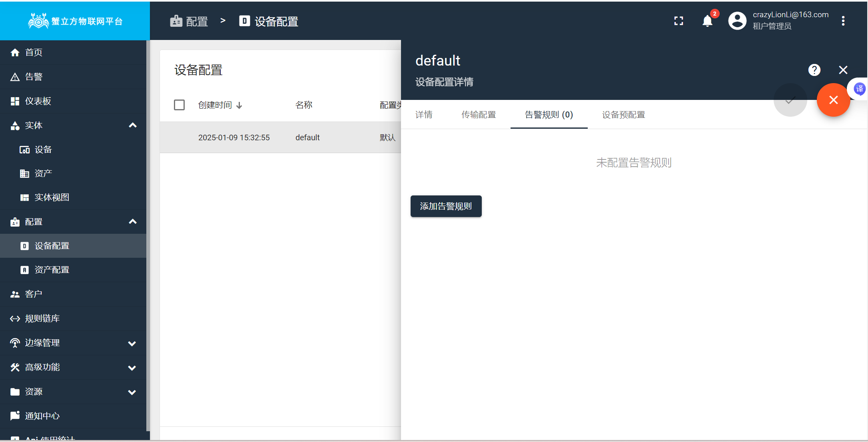
Task: Expand the 资源 menu chevron
Action: tap(132, 392)
